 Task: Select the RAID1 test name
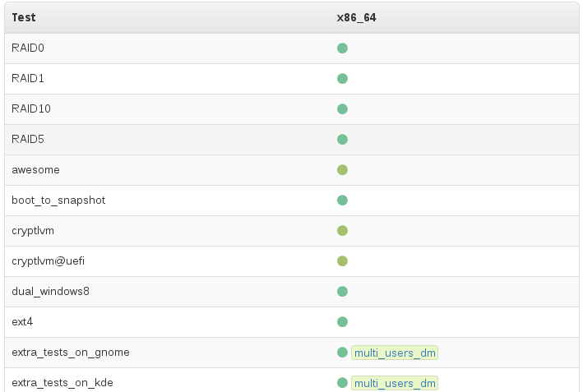28,78
